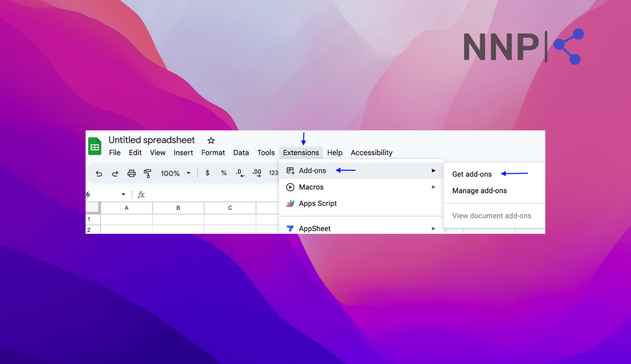Open the 123 number format menu

tap(273, 173)
